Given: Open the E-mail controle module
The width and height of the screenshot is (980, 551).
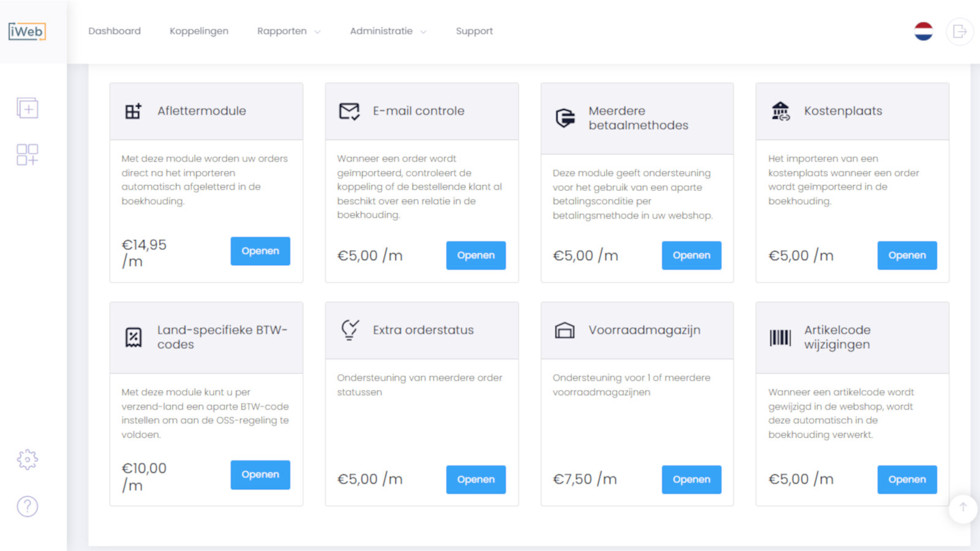Looking at the screenshot, I should coord(476,255).
